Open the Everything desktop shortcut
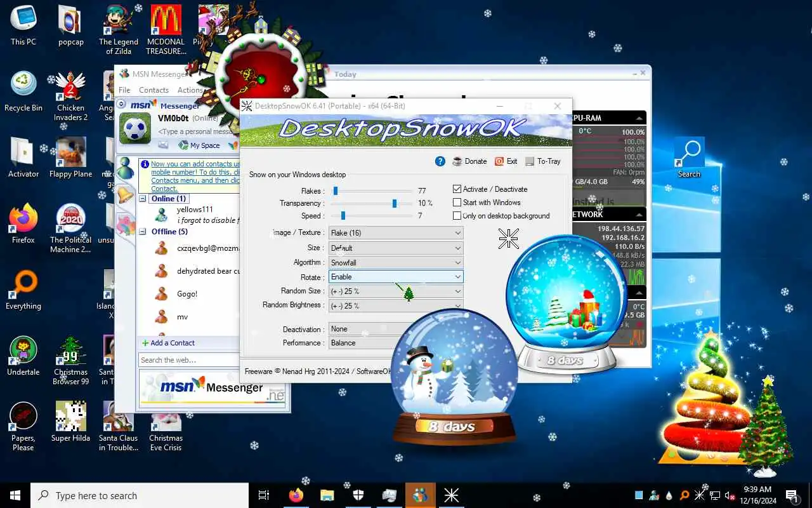The image size is (812, 508). point(23,290)
